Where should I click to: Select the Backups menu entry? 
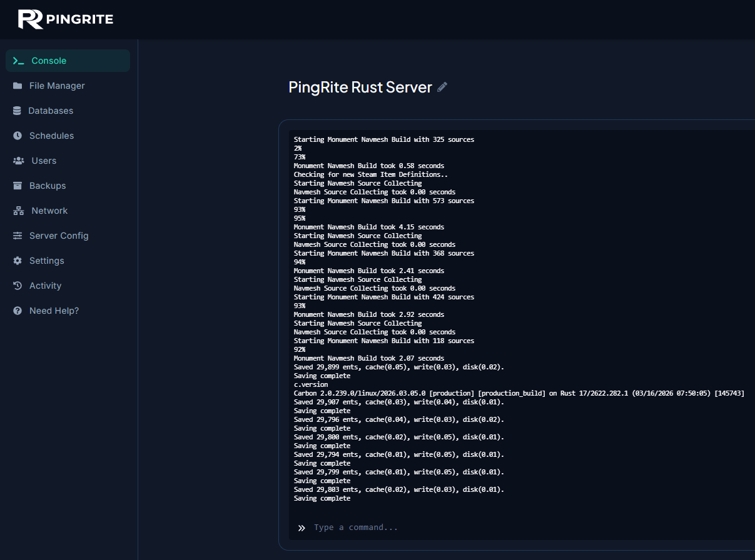pyautogui.click(x=48, y=186)
